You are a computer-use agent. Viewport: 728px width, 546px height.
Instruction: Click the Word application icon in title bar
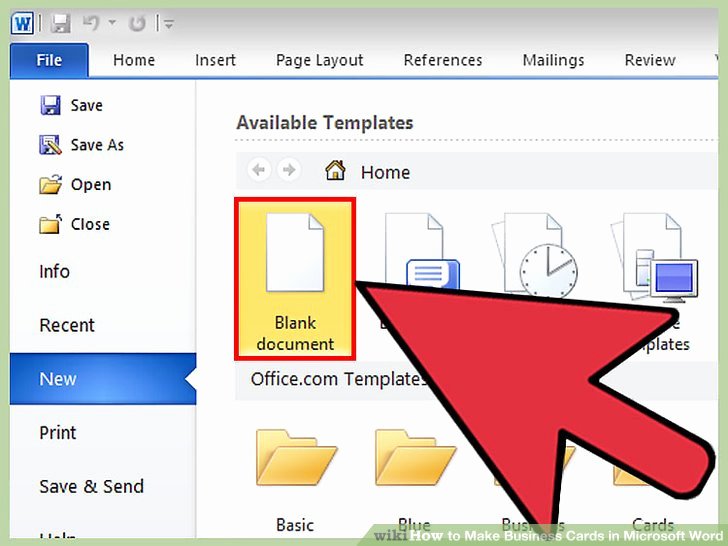point(23,23)
